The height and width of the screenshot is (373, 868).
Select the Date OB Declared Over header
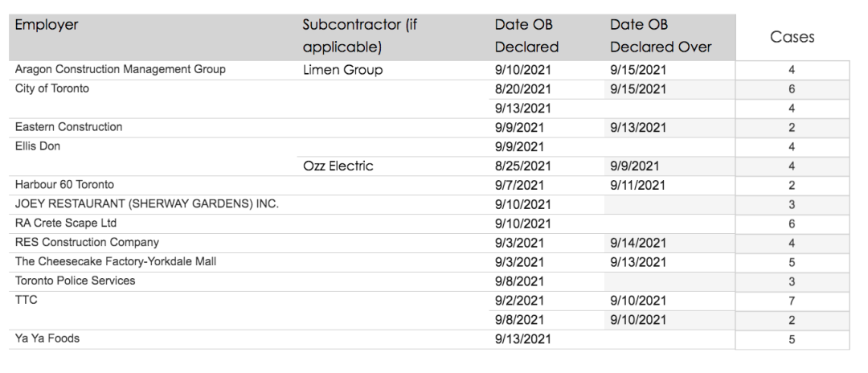pyautogui.click(x=661, y=36)
